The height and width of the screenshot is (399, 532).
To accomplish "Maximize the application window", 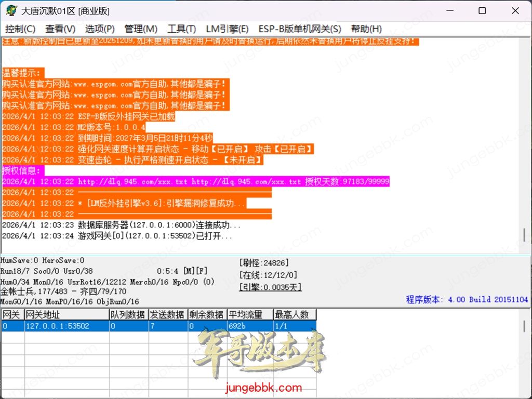I will pyautogui.click(x=482, y=11).
